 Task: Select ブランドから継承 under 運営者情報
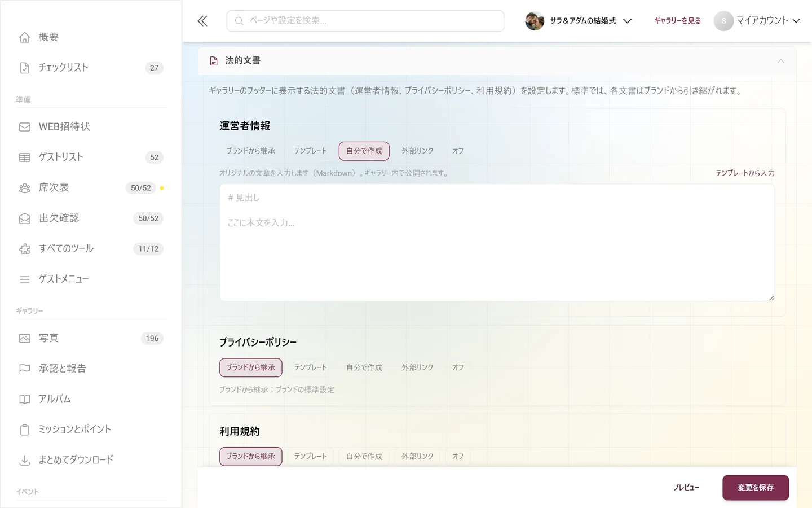251,151
